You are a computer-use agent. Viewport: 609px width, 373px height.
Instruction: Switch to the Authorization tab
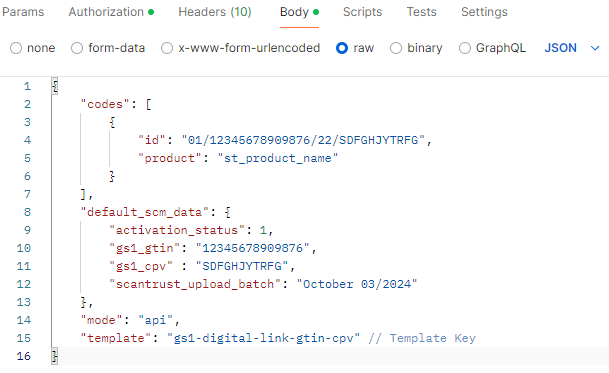coord(111,12)
